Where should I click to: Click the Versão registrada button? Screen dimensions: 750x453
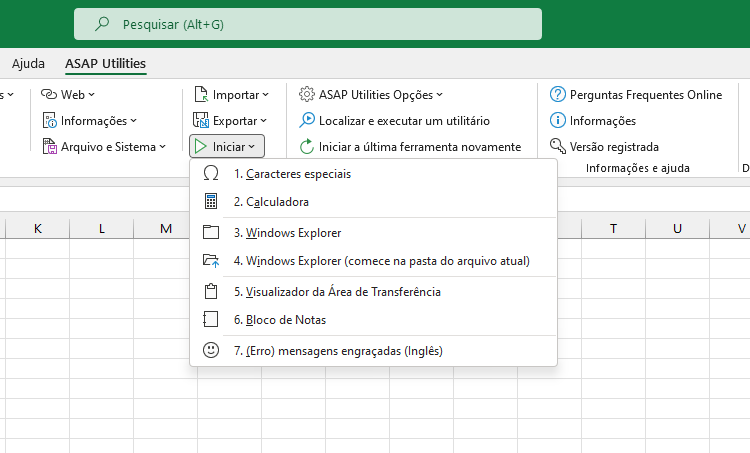pyautogui.click(x=604, y=146)
